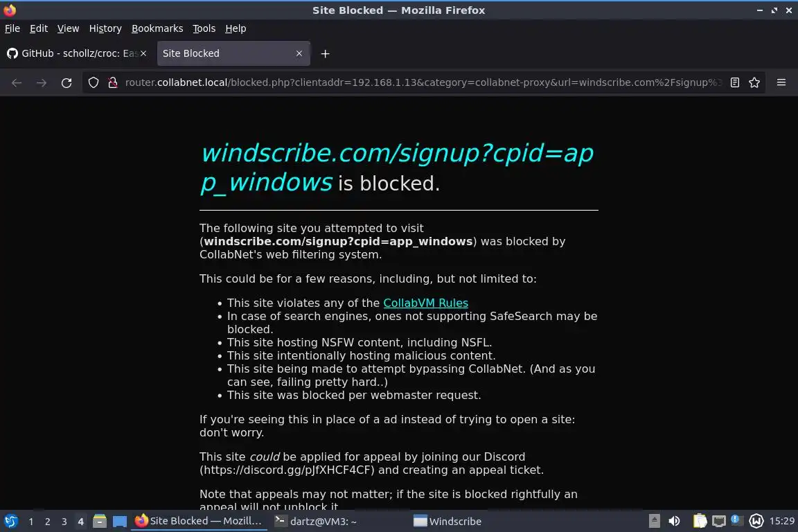Image resolution: width=798 pixels, height=532 pixels.
Task: Open the Windscribe tray icon
Action: [x=756, y=521]
